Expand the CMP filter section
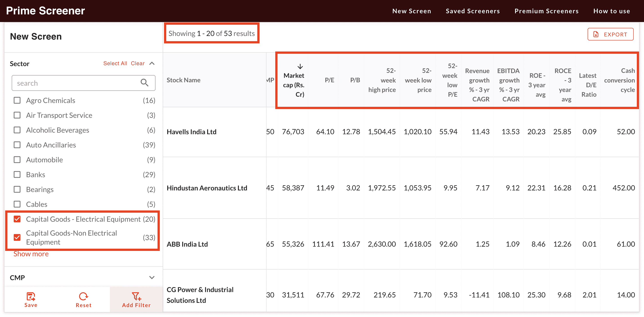Screen dimensions: 644x317 [x=152, y=277]
